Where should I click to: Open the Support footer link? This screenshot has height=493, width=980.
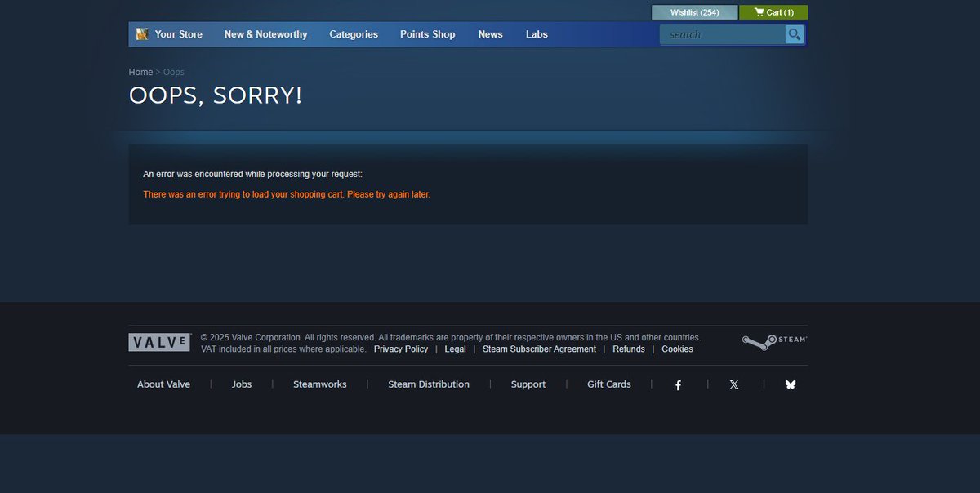[528, 384]
